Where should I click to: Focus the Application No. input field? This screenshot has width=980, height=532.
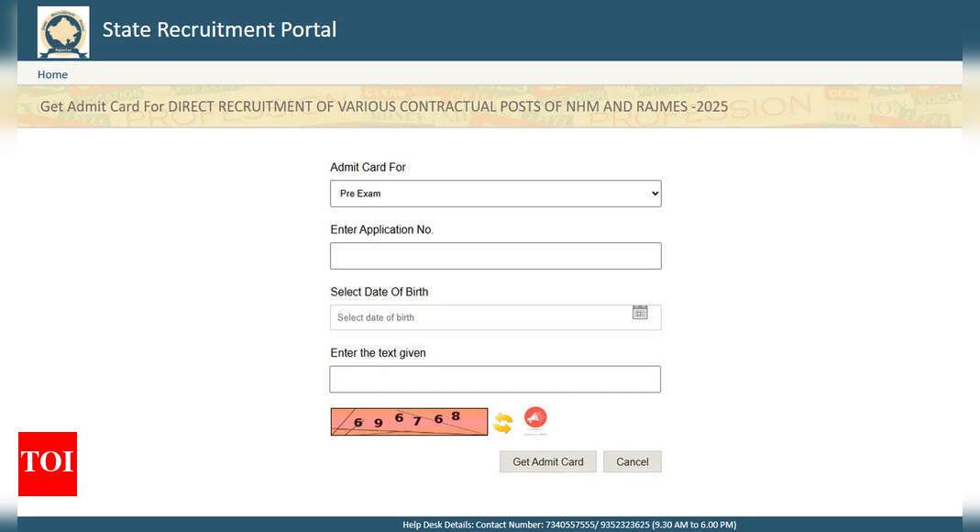495,256
